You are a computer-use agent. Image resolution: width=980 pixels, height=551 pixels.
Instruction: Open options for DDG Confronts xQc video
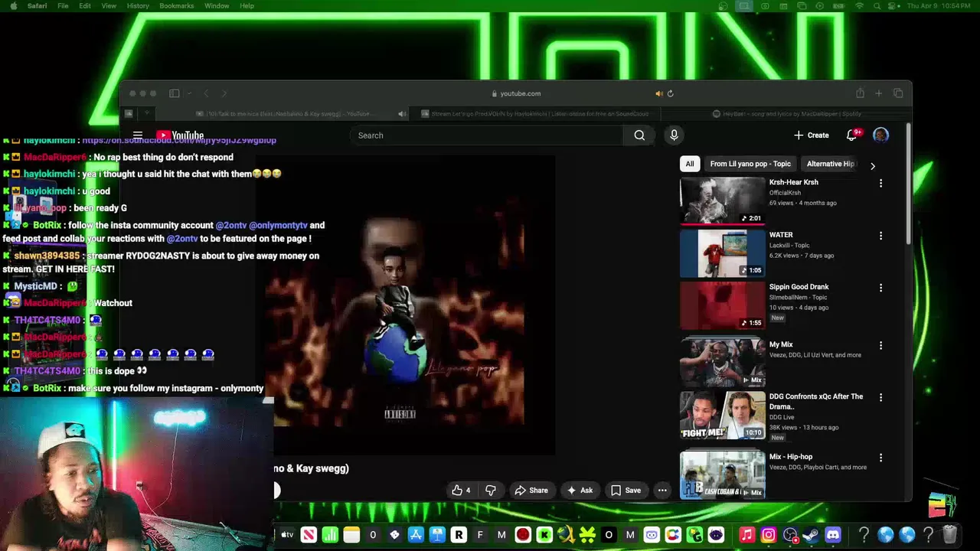click(x=880, y=398)
